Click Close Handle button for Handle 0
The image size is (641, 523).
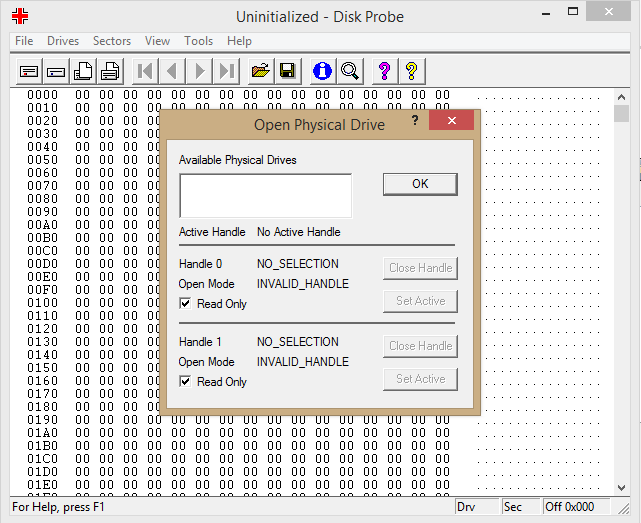tap(420, 268)
